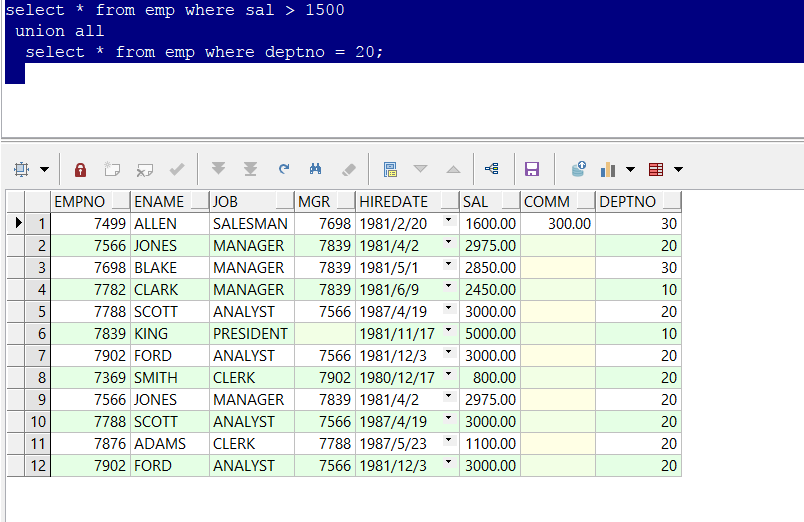Click the 7876 employee number cell

[91, 444]
